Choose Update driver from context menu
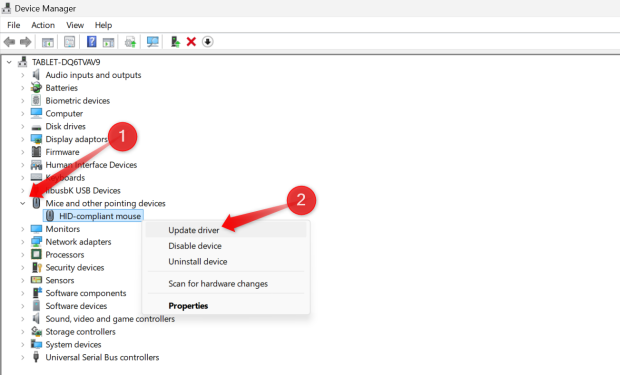The image size is (620, 375). coord(226,230)
